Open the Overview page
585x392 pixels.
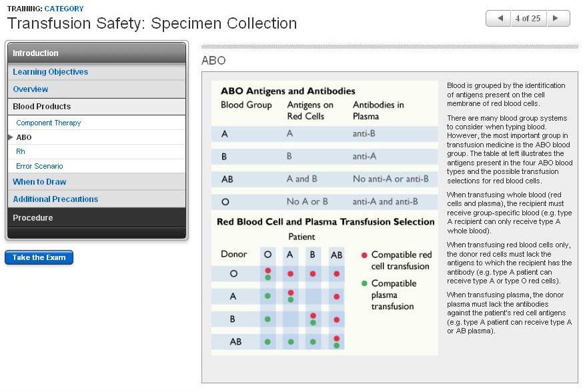click(x=31, y=89)
